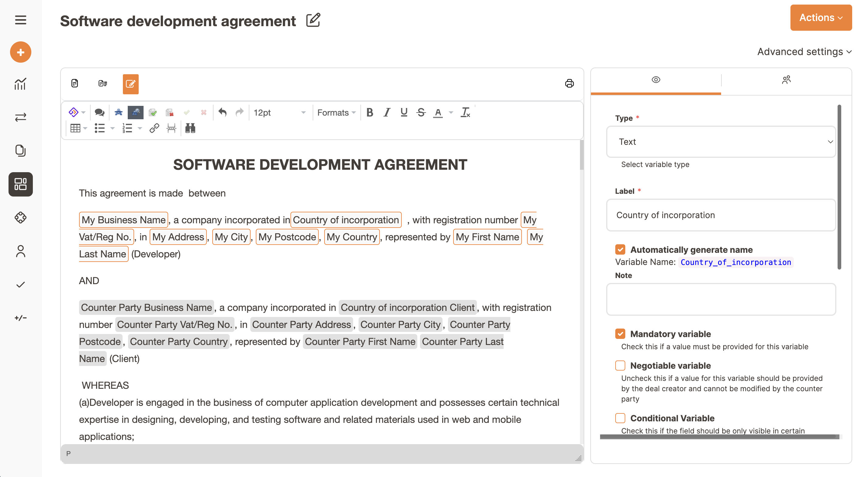Print the document using printer icon

[x=569, y=83]
